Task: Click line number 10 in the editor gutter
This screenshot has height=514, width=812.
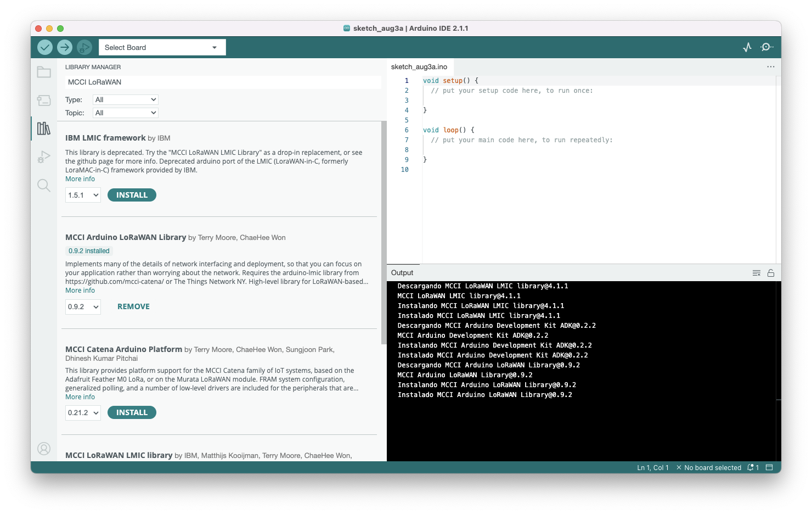Action: coord(404,170)
